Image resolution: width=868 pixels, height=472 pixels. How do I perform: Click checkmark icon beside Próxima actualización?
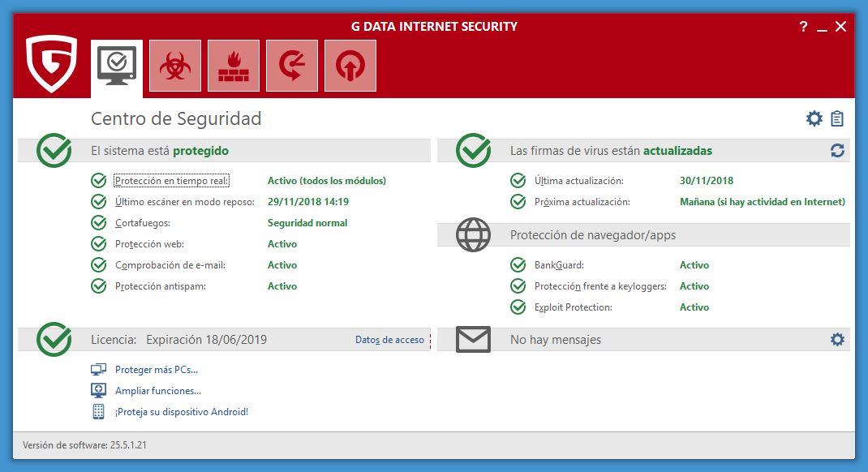[x=518, y=201]
